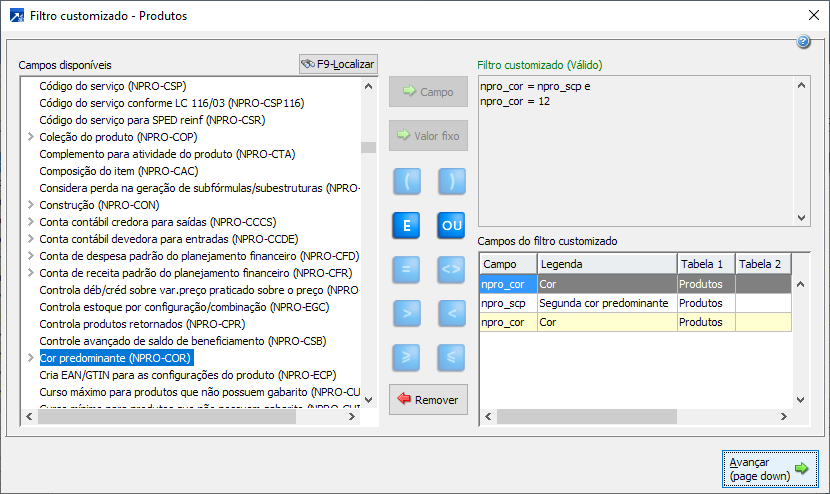The image size is (830, 494).
Task: Click filter fields table horizontal scrollbar thumb
Action: click(587, 417)
